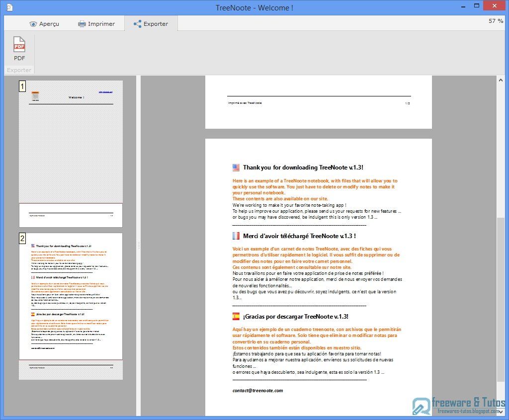Viewport: 509px width, 420px height.
Task: Click 'These contents are also available on our site.'
Action: (x=280, y=199)
